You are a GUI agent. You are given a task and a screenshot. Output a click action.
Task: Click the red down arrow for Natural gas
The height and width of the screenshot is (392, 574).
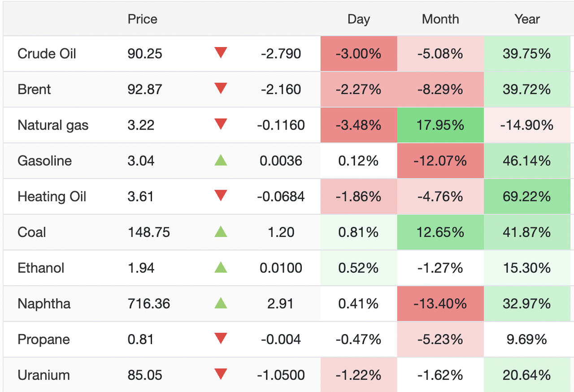[221, 124]
